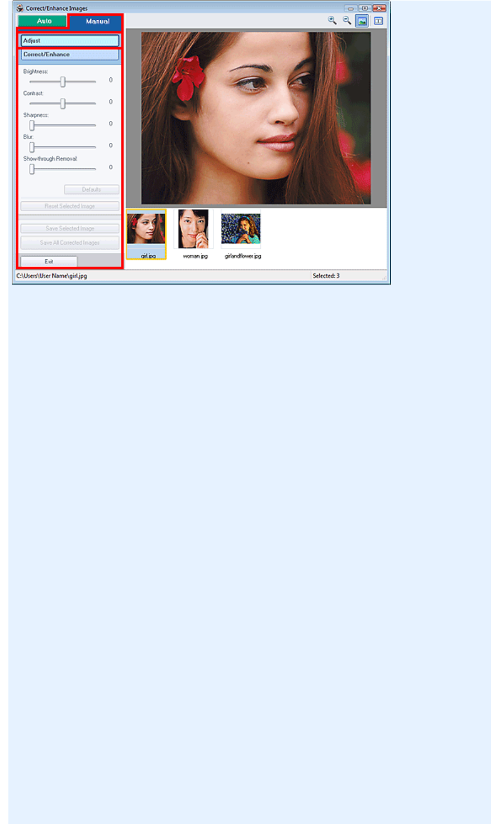
Task: Click the Brightness value 0
Action: (x=111, y=80)
